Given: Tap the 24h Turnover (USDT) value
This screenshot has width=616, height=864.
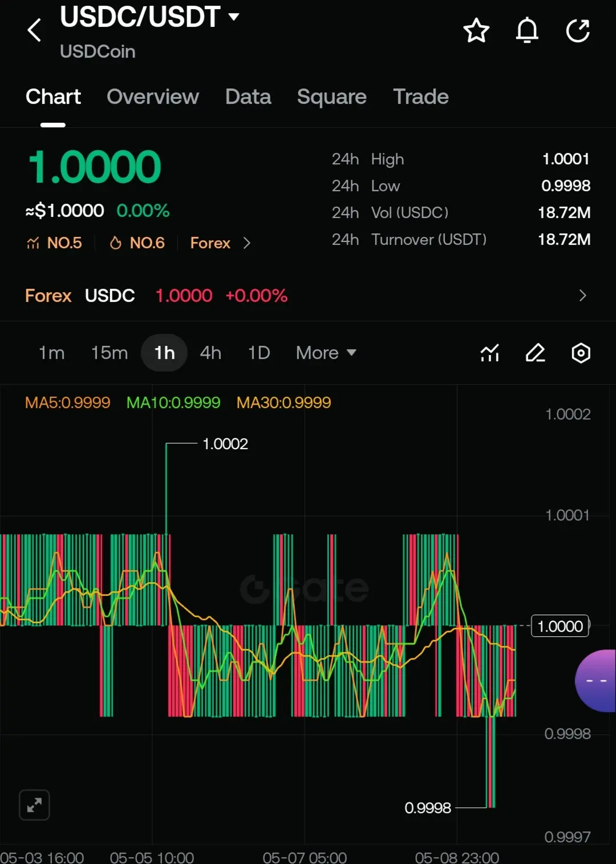Looking at the screenshot, I should point(564,240).
